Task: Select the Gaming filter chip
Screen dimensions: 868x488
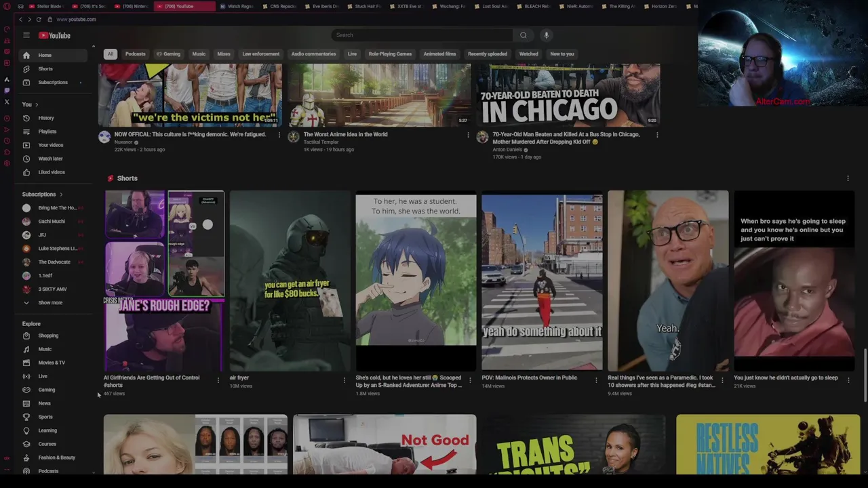Action: pyautogui.click(x=168, y=54)
